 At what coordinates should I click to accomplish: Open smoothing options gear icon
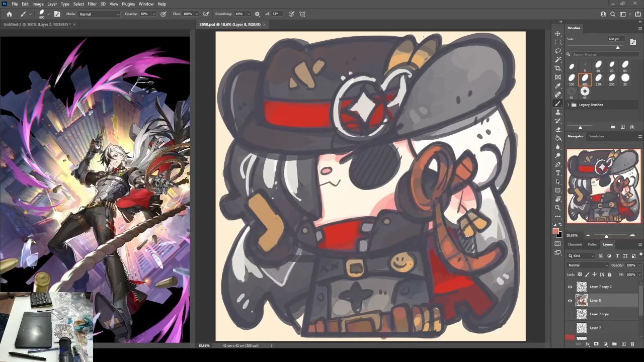[257, 14]
